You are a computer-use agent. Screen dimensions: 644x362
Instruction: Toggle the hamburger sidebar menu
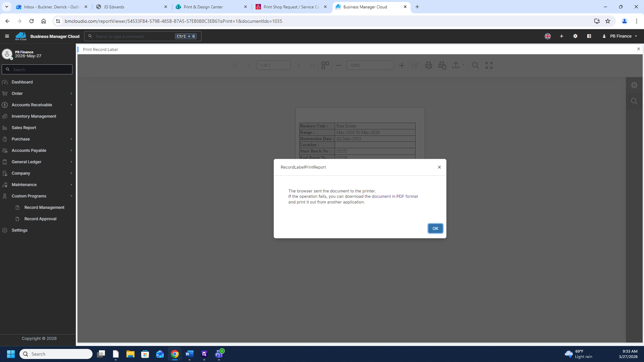[x=7, y=36]
